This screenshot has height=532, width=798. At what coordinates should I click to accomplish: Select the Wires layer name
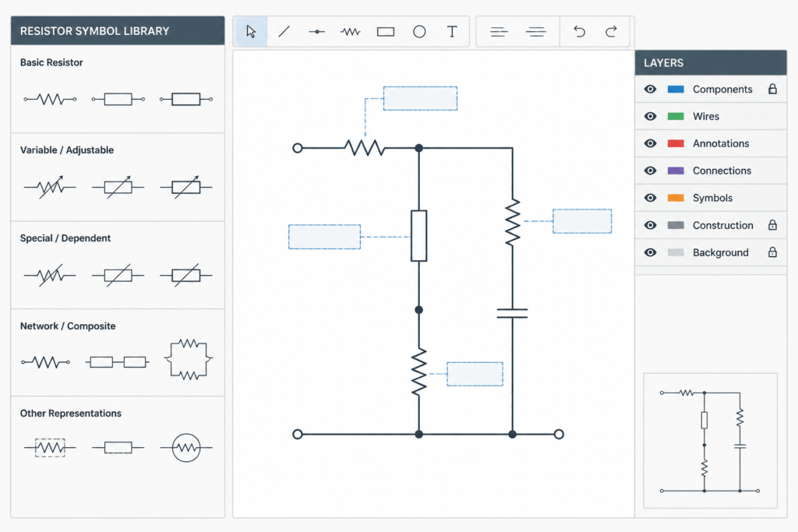(706, 117)
